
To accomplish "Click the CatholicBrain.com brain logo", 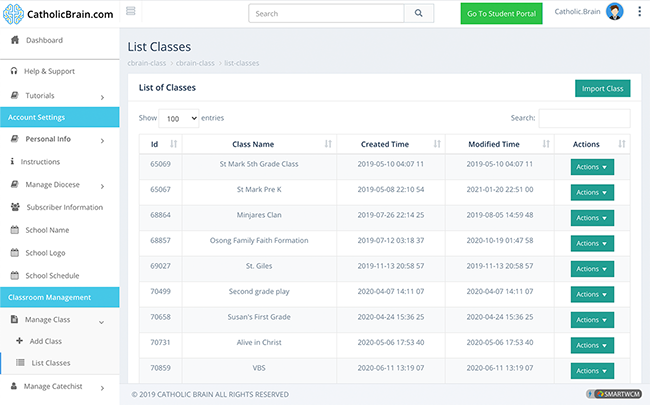I will tap(13, 14).
